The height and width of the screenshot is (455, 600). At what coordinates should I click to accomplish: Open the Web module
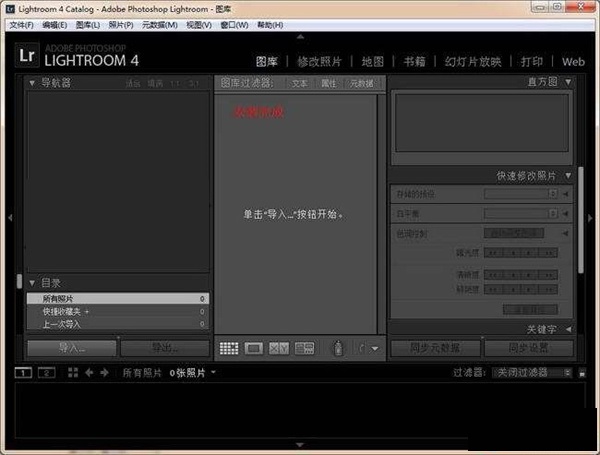click(573, 62)
